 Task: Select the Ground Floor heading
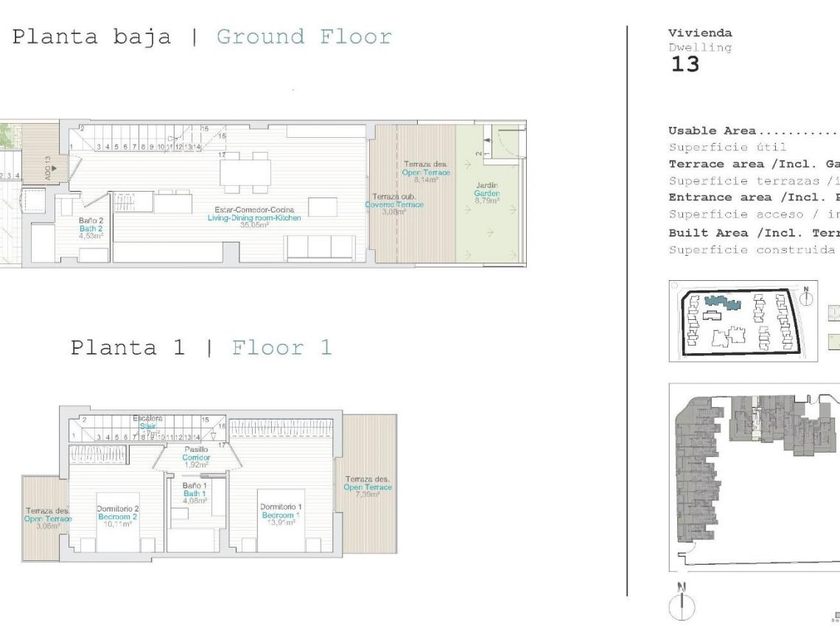pyautogui.click(x=302, y=35)
